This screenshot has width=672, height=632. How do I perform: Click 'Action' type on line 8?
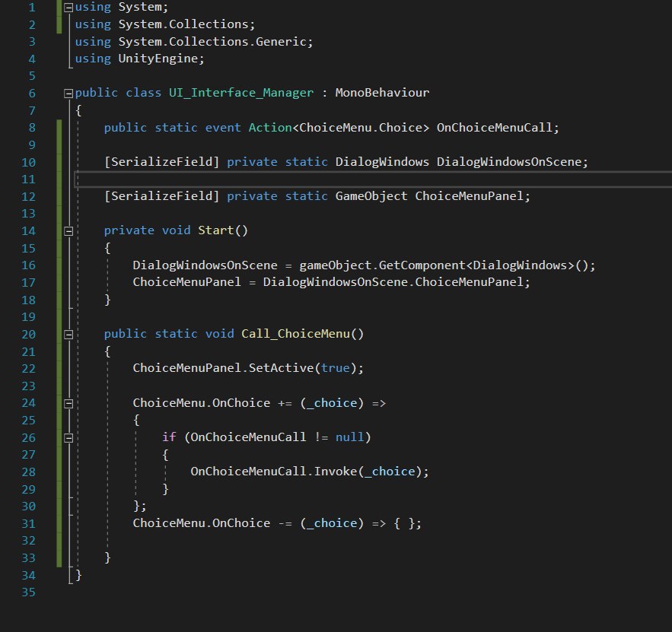[270, 128]
